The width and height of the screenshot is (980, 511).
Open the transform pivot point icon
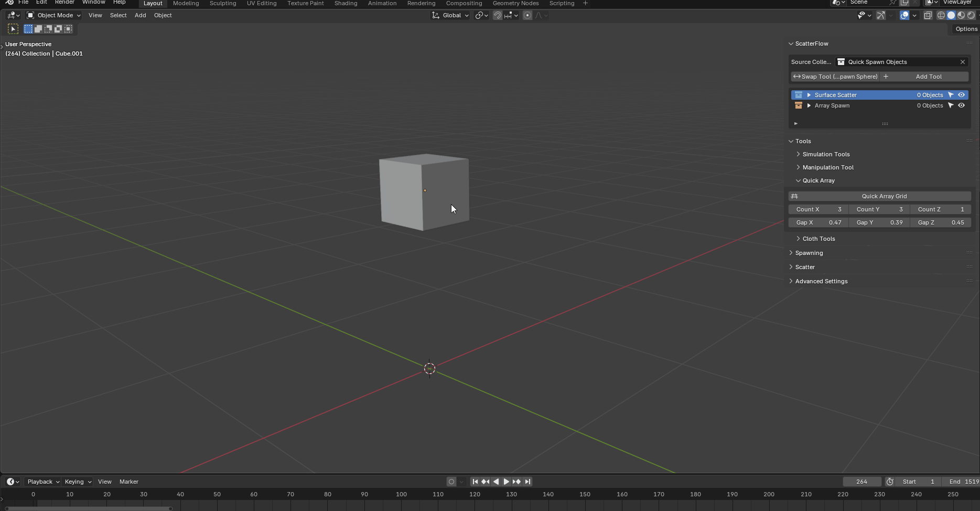coord(481,15)
